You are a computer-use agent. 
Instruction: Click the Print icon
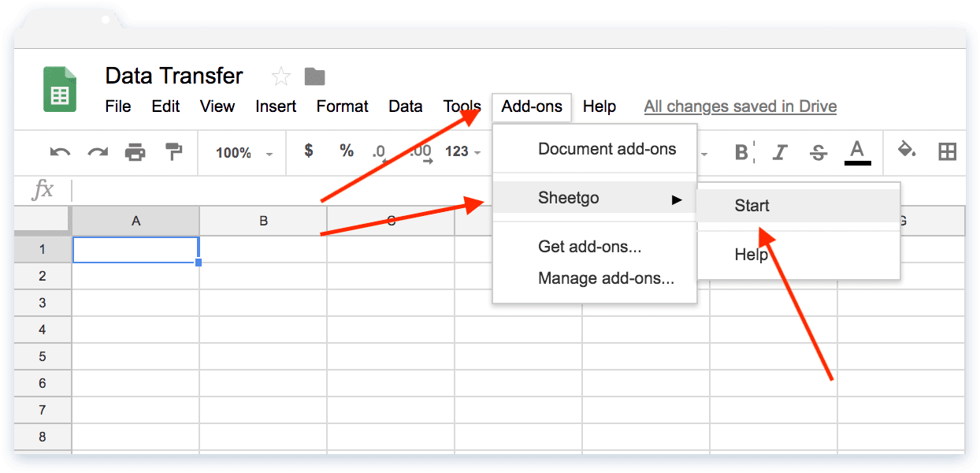point(135,151)
